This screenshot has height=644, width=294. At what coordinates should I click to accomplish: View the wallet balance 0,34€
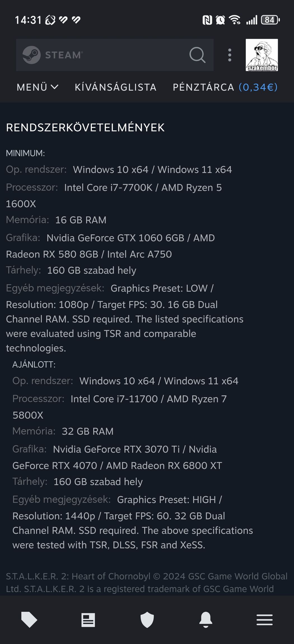[258, 87]
